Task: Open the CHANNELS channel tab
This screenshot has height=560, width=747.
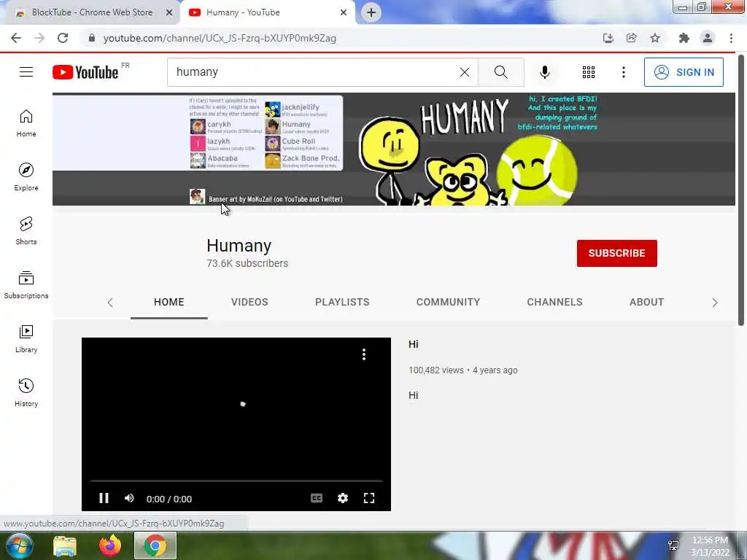Action: coord(554,302)
